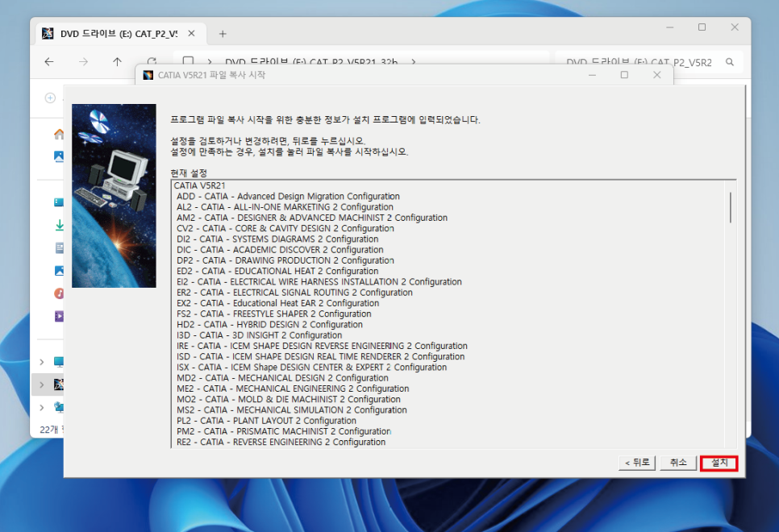This screenshot has width=779, height=532.
Task: Select I3D - 3D INSIGHT 2 row
Action: [x=260, y=335]
